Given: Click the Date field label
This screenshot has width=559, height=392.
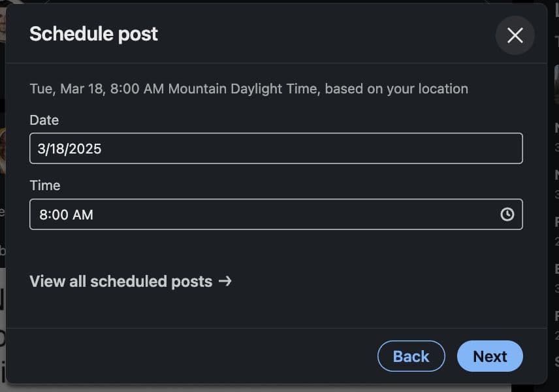Looking at the screenshot, I should [44, 120].
